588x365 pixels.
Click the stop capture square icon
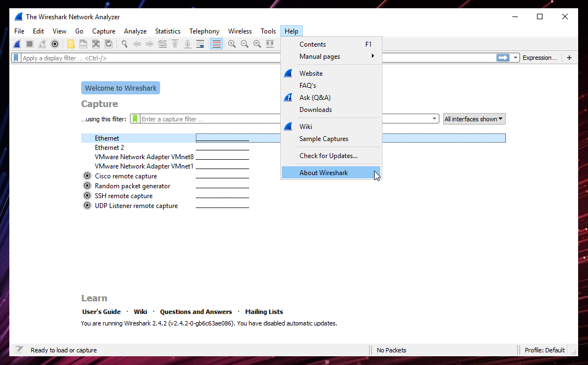[30, 44]
